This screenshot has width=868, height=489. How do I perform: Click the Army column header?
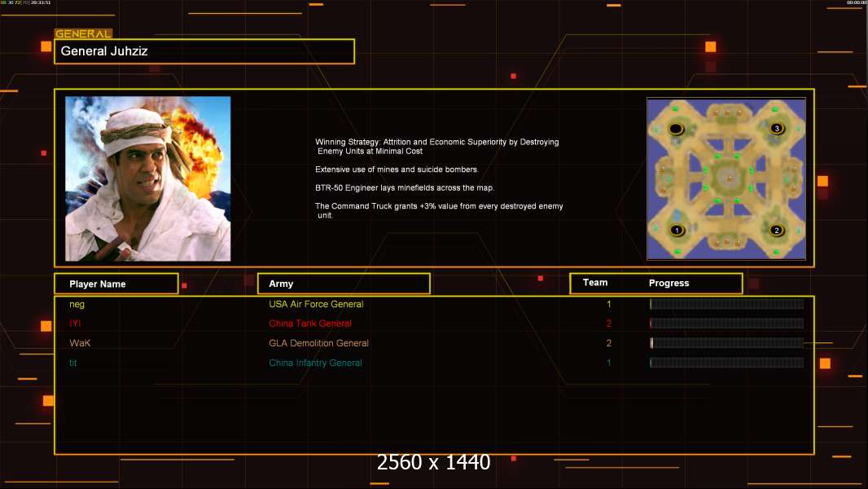point(344,284)
